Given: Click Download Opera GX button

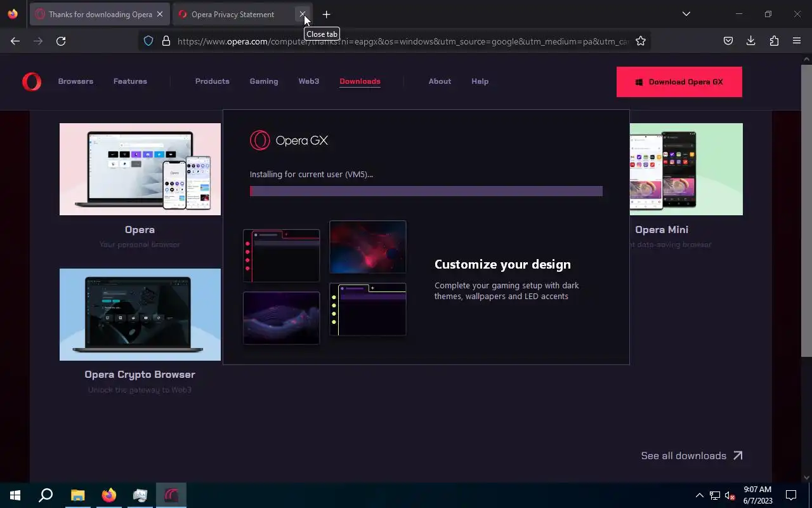Looking at the screenshot, I should (679, 82).
